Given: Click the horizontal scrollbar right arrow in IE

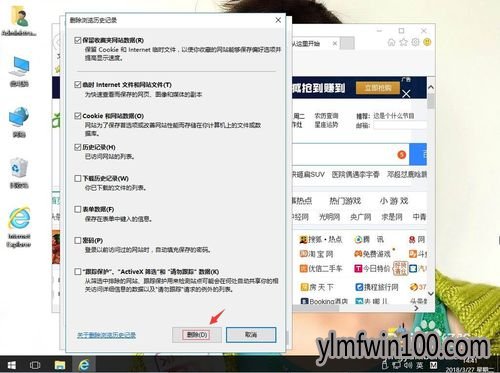Looking at the screenshot, I should pyautogui.click(x=416, y=308).
